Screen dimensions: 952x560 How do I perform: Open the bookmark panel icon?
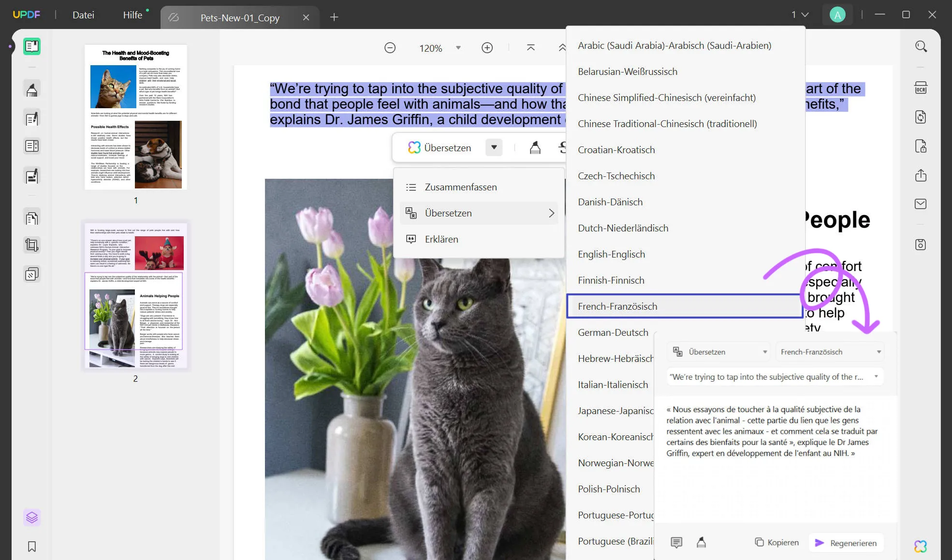32,546
